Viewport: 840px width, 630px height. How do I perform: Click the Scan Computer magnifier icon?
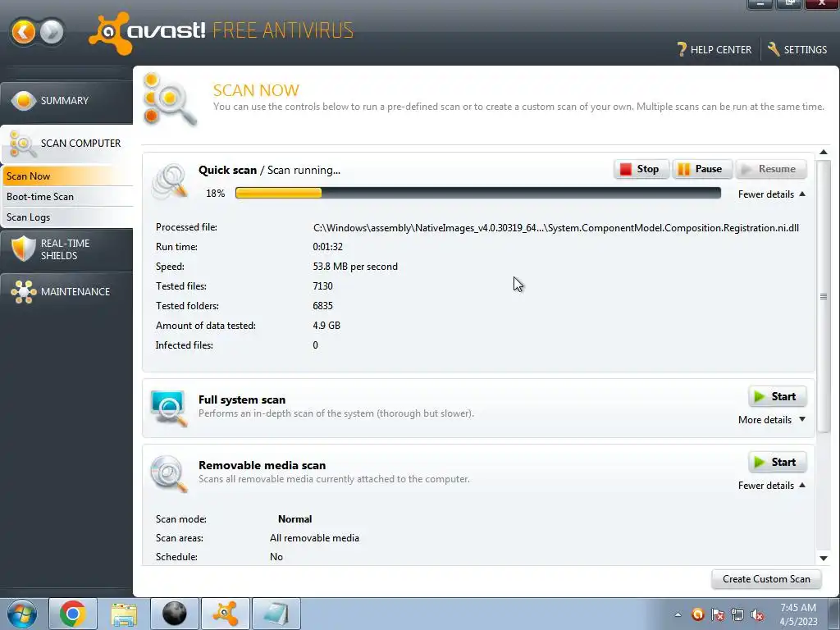(x=22, y=144)
